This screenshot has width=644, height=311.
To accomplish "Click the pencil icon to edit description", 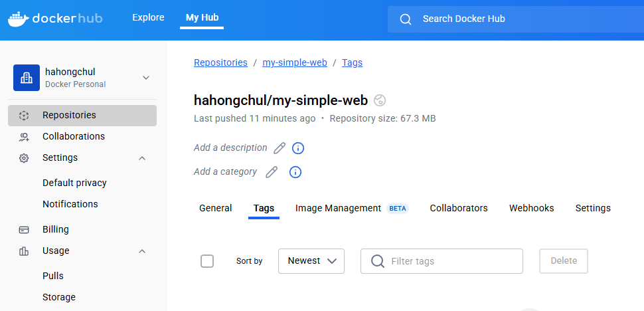I will click(280, 148).
